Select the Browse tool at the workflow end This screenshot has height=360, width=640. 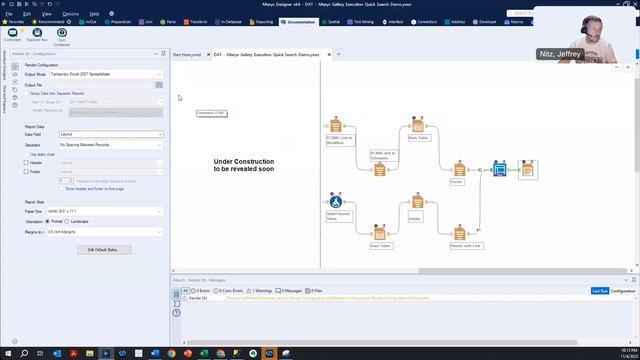coord(528,170)
